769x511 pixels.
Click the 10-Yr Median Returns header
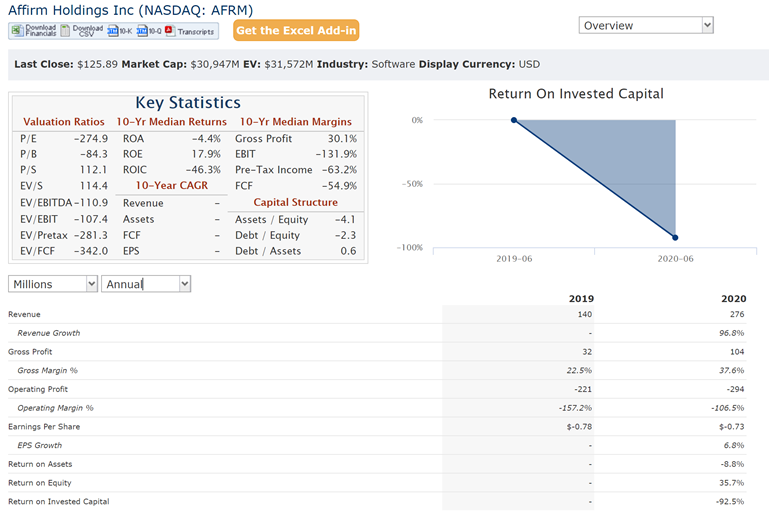(172, 122)
